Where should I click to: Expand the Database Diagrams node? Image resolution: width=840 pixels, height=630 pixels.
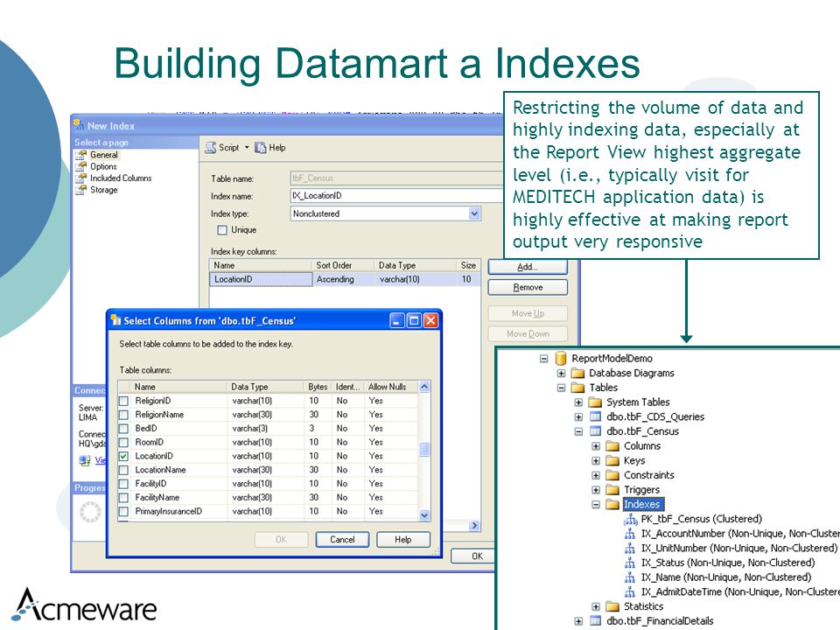561,373
